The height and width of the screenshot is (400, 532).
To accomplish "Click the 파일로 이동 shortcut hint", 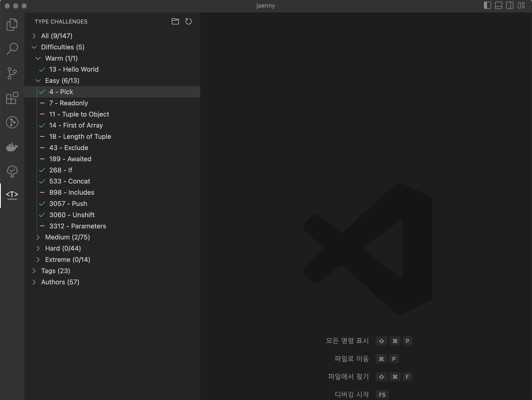I will [x=352, y=359].
